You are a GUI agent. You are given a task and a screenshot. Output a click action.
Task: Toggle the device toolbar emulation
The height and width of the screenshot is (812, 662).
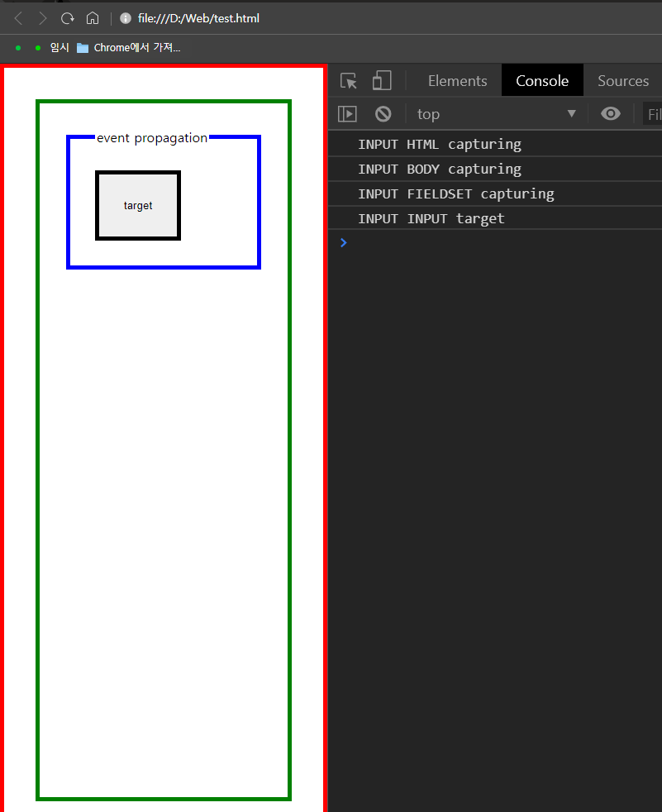[x=382, y=81]
